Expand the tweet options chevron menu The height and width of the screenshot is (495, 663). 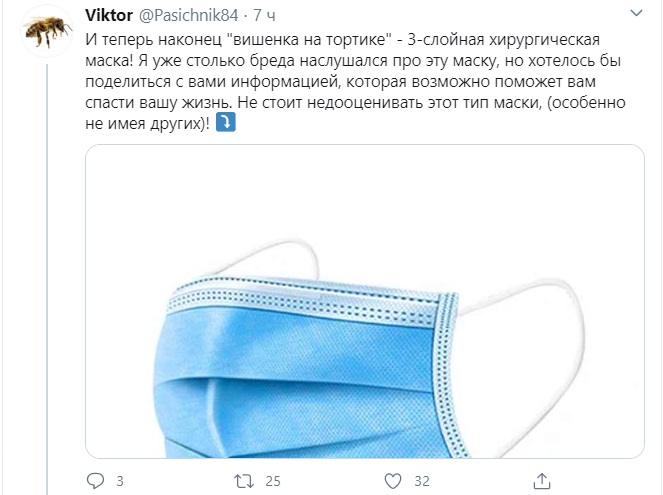tap(636, 13)
